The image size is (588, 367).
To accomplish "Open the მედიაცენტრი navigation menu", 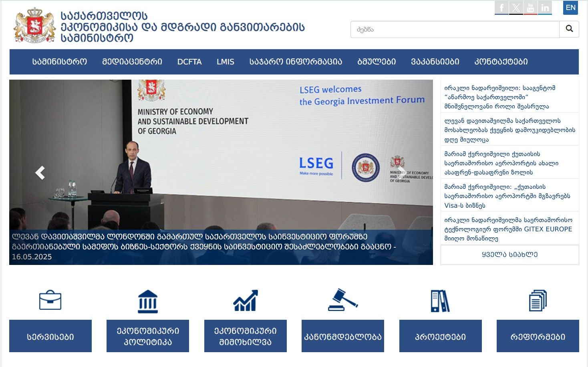I will tap(132, 62).
